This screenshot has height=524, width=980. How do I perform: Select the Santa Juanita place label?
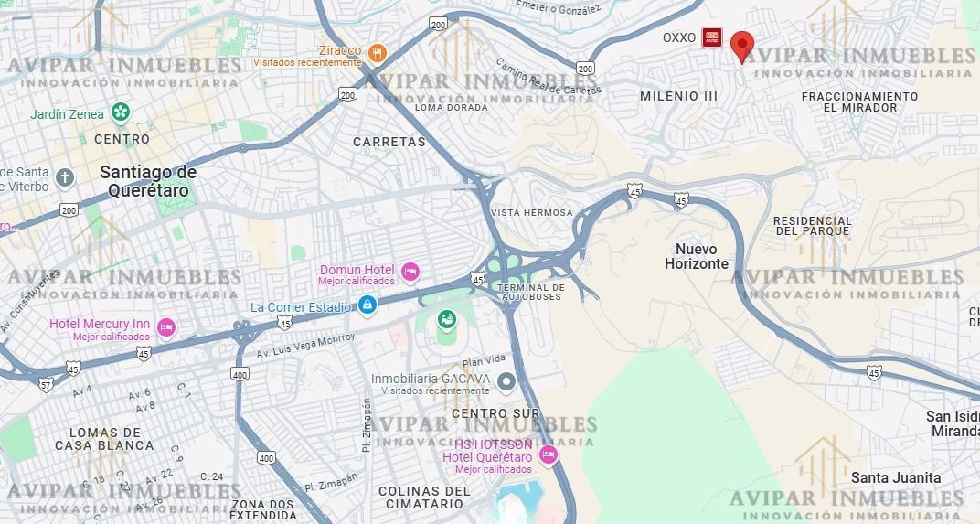click(x=896, y=477)
